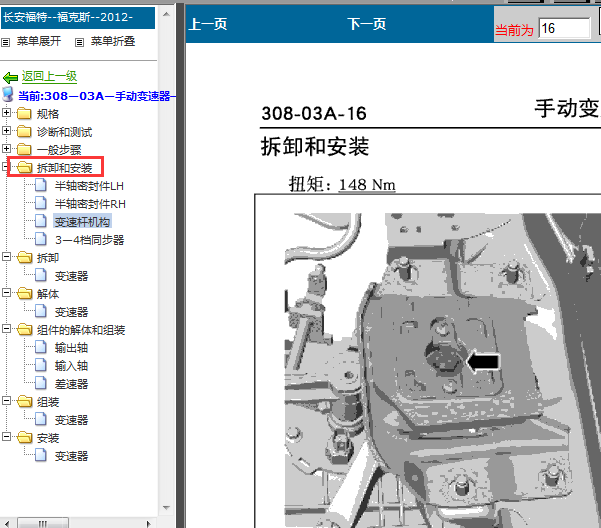This screenshot has width=601, height=528.
Task: Click the document icon for 半轴密封件RH
Action: [41, 203]
